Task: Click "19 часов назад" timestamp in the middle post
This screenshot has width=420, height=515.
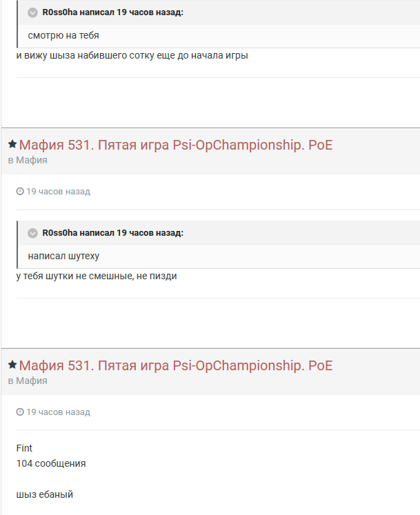Action: tap(58, 192)
